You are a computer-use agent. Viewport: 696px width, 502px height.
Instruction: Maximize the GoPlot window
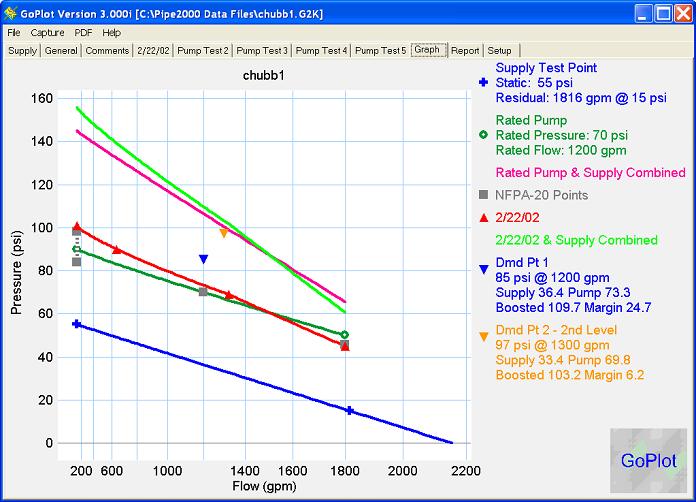point(663,13)
